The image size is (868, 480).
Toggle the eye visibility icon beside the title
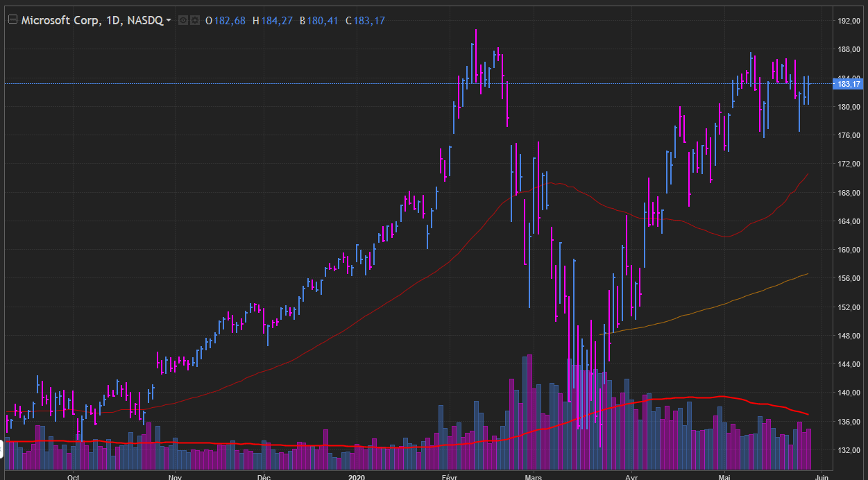183,21
